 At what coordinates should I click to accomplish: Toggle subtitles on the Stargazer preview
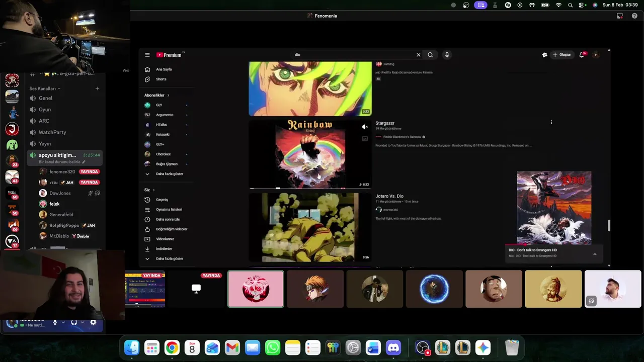(x=365, y=138)
